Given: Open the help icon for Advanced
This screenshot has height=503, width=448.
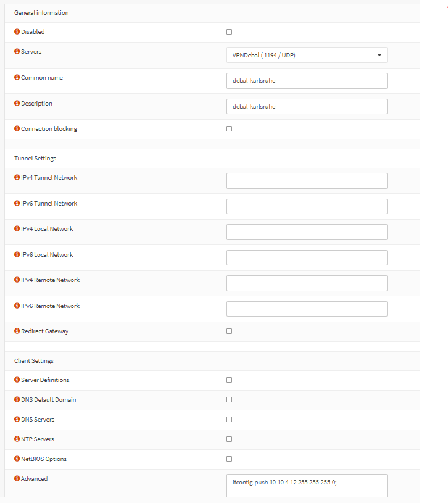Looking at the screenshot, I should click(16, 478).
